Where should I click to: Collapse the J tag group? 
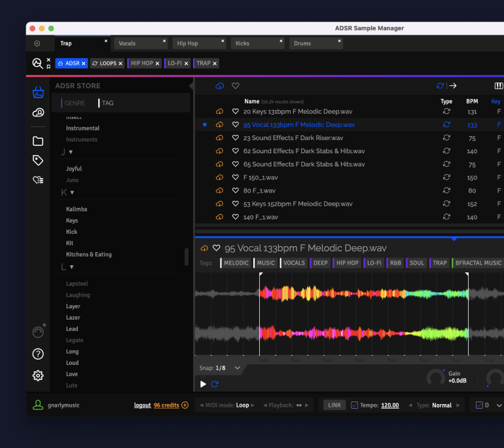click(71, 152)
